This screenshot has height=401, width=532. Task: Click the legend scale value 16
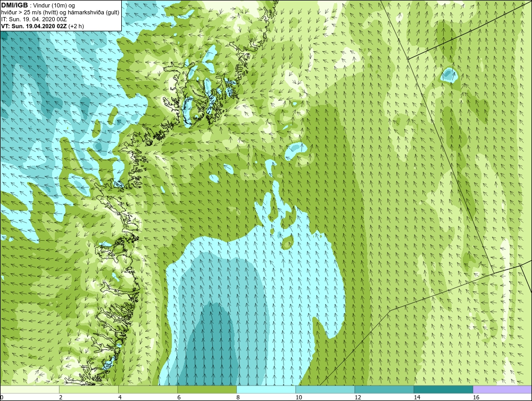pos(476,397)
